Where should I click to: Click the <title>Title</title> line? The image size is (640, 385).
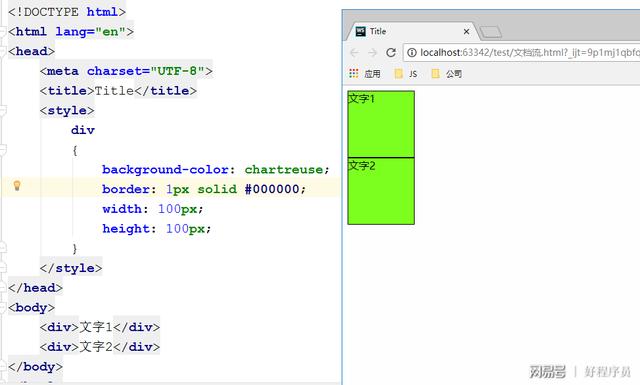pyautogui.click(x=118, y=91)
